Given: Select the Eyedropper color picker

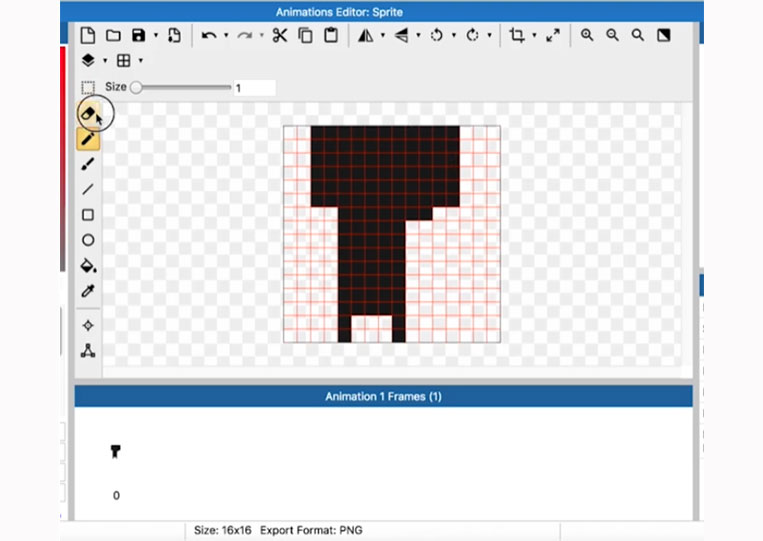Looking at the screenshot, I should pos(88,291).
